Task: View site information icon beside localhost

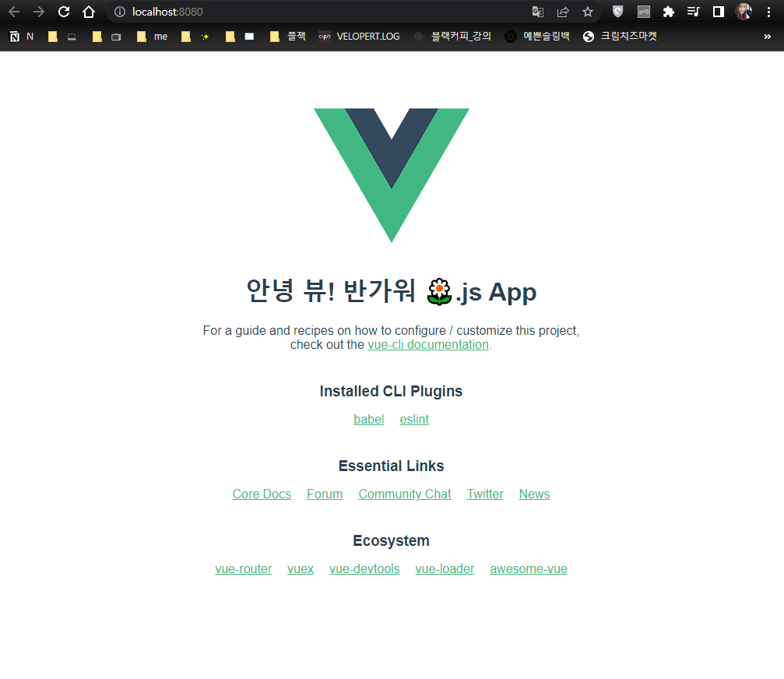Action: click(x=120, y=12)
